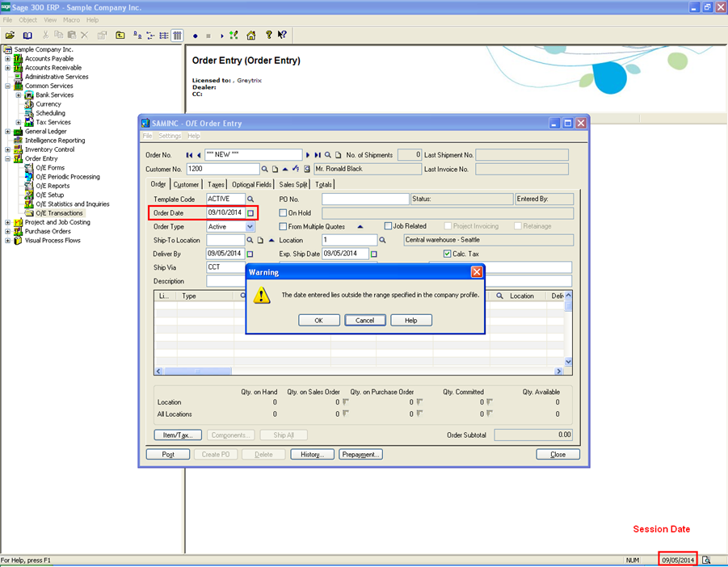This screenshot has height=567, width=728.
Task: Go to previous order arrow beside Order No.
Action: [x=199, y=155]
